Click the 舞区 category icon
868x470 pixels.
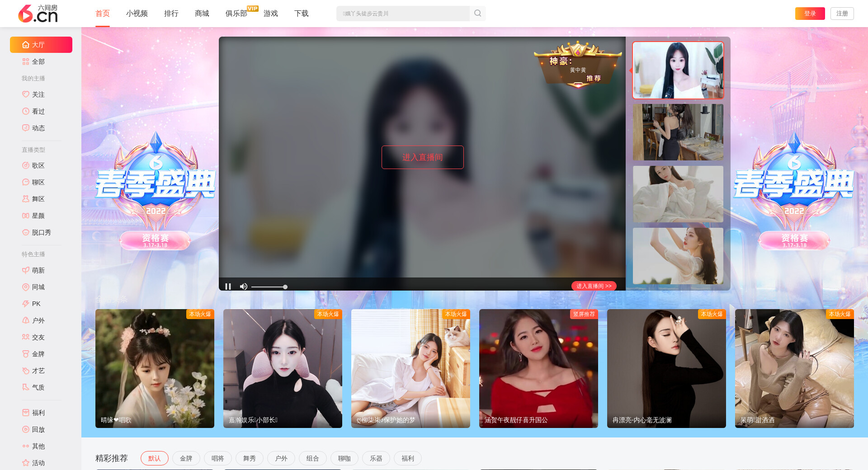pyautogui.click(x=26, y=199)
